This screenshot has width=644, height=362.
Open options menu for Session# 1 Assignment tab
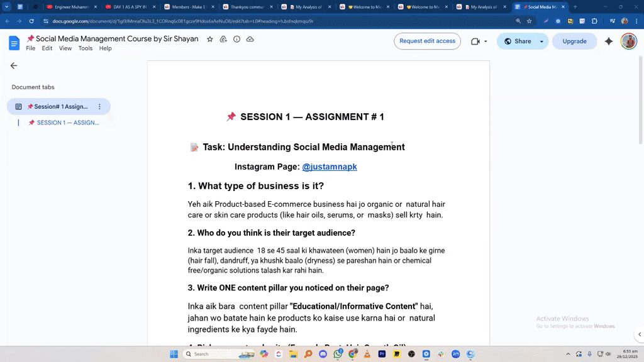[x=99, y=106]
